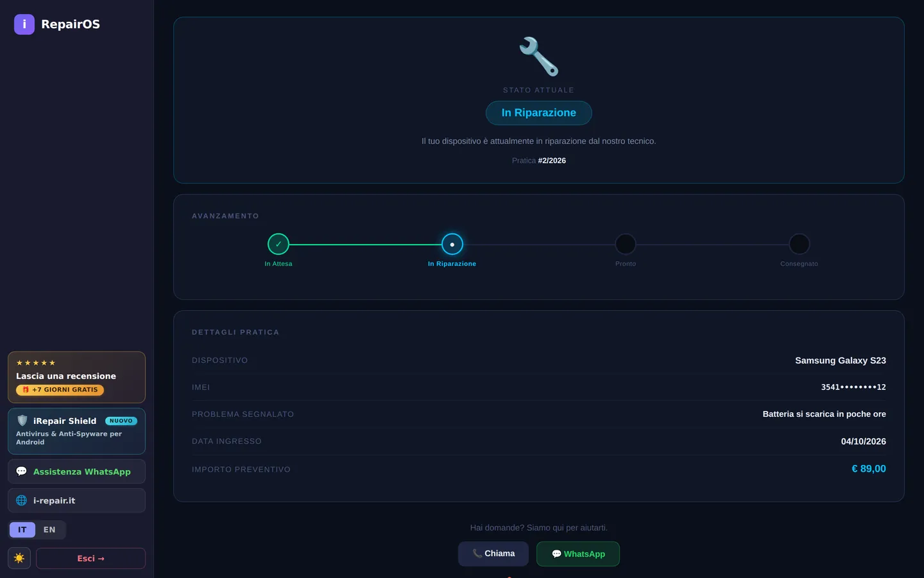Click the WhatsApp speech bubble icon in sidebar
924x578 pixels.
pos(21,471)
